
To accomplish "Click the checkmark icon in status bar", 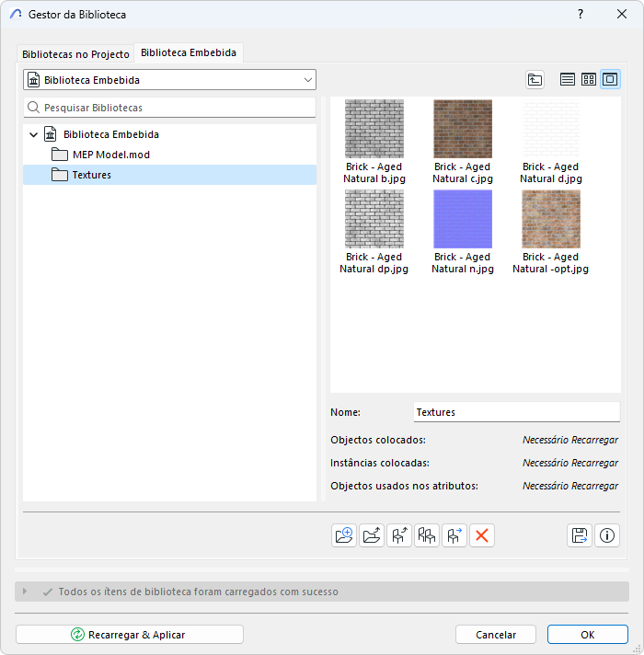I will click(48, 592).
